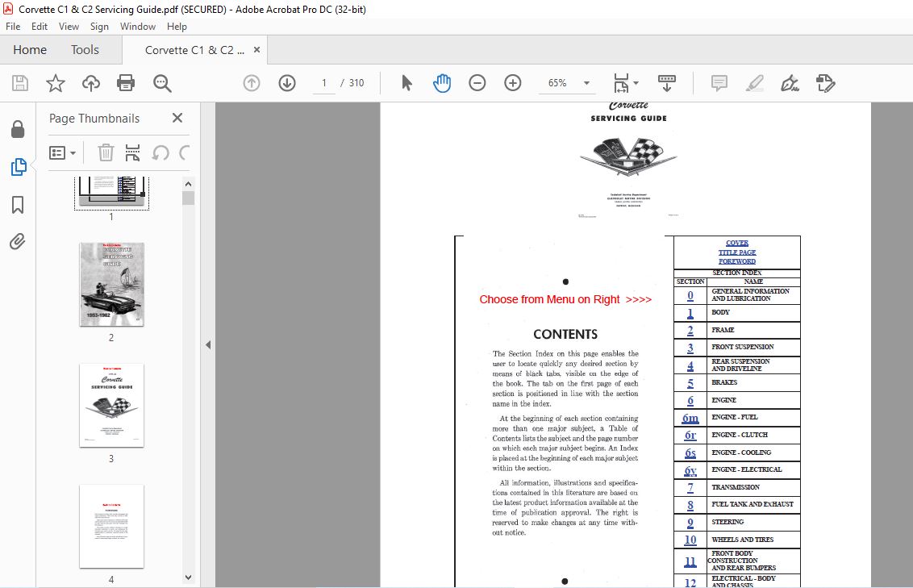
Task: Open section 6y Engine Electrical link
Action: [690, 470]
